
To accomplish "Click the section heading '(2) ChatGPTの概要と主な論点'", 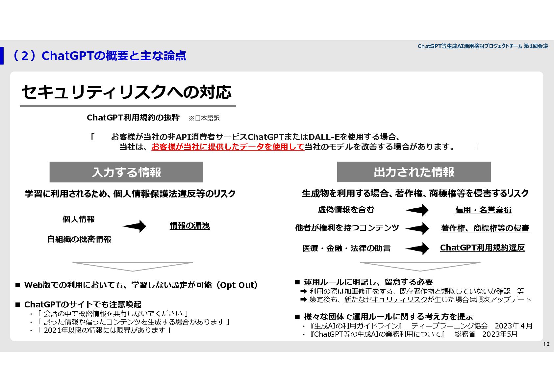I will 98,56.
